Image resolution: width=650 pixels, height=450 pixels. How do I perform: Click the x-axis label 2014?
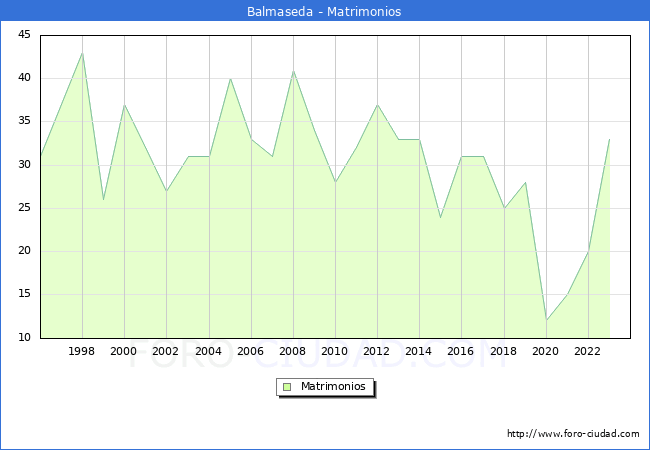pyautogui.click(x=418, y=351)
